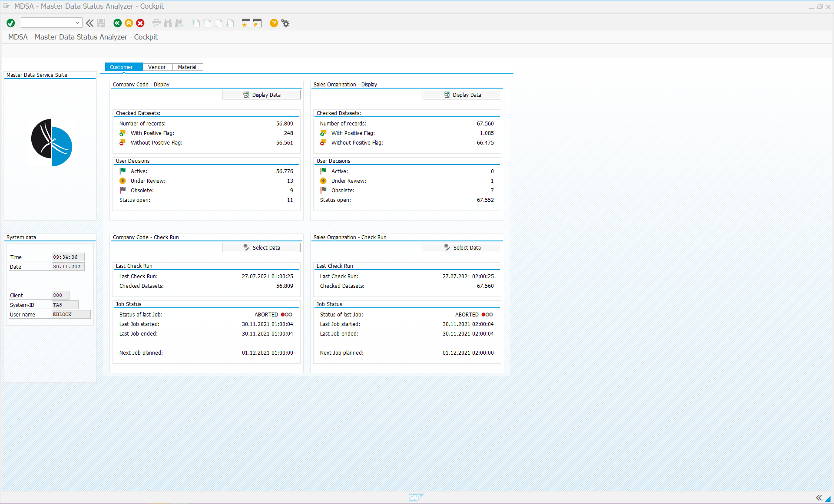Open Help with the question mark icon
This screenshot has width=834, height=504.
tap(274, 23)
